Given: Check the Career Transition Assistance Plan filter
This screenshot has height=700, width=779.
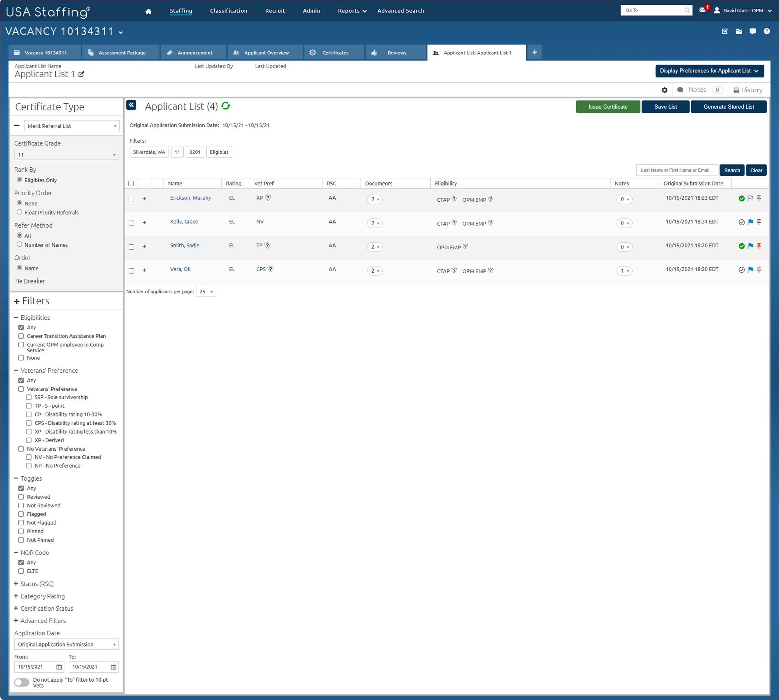Looking at the screenshot, I should pos(21,336).
